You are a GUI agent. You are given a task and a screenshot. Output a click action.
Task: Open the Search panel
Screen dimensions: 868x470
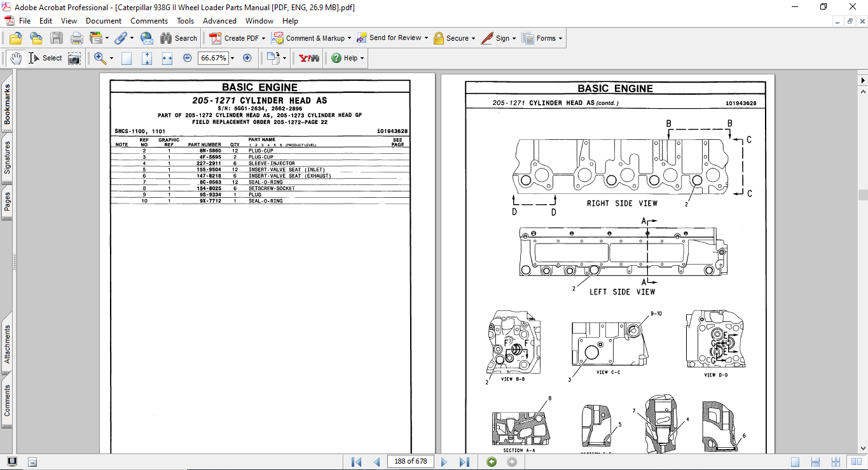179,38
